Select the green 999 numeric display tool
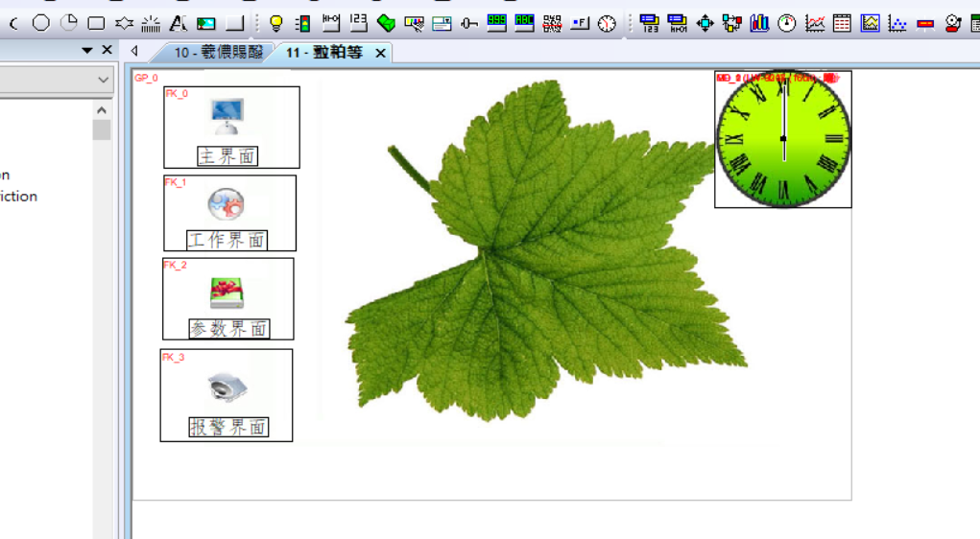Viewport: 980px width, 539px height. 496,23
